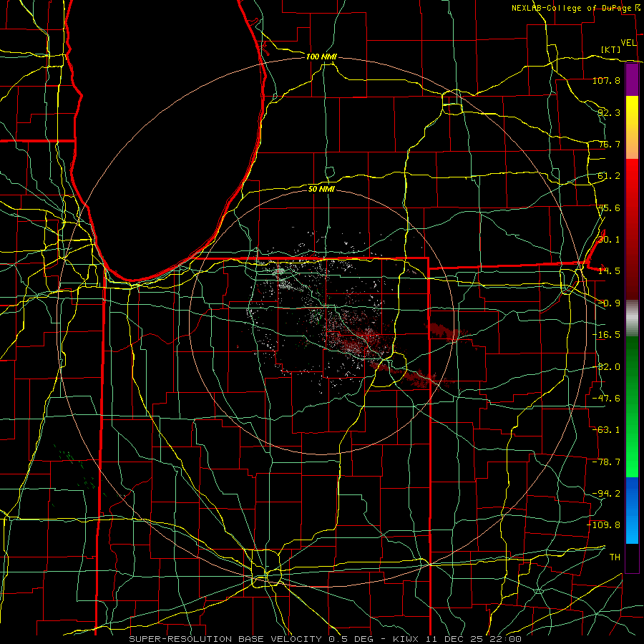The width and height of the screenshot is (644, 644).
Task: Click the 100 NMI range ring label
Action: 321,57
